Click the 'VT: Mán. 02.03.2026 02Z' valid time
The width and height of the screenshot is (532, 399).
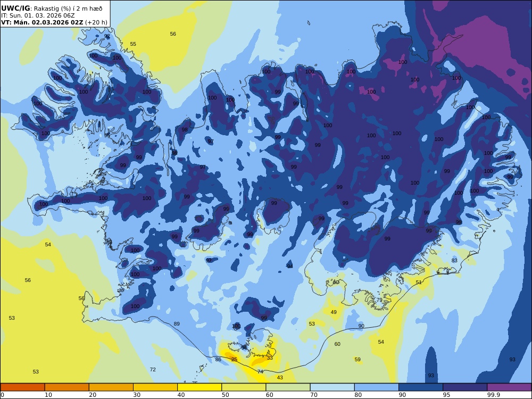[x=42, y=22]
